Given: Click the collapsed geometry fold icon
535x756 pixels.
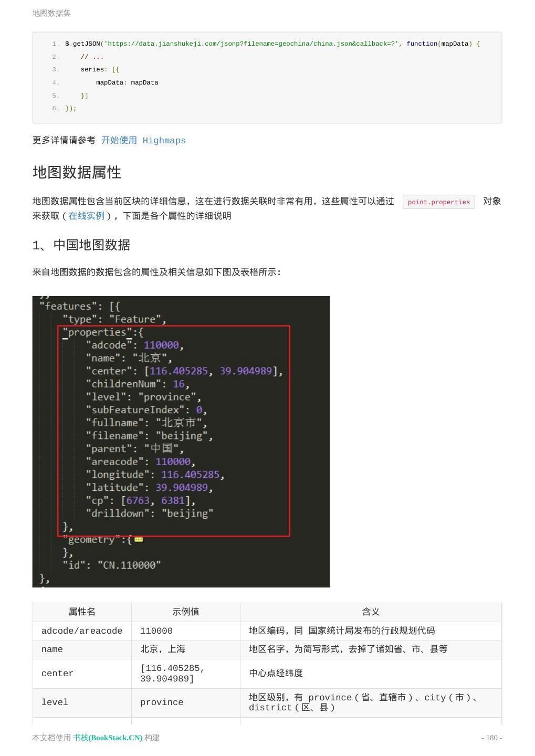Looking at the screenshot, I should click(x=139, y=539).
